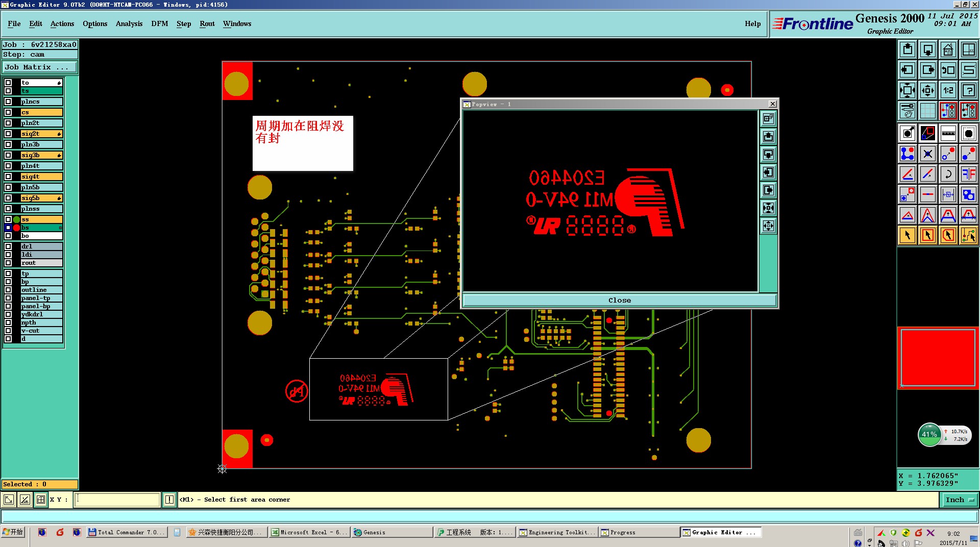This screenshot has height=547, width=980.
Task: Open the Rout menu
Action: tap(207, 23)
